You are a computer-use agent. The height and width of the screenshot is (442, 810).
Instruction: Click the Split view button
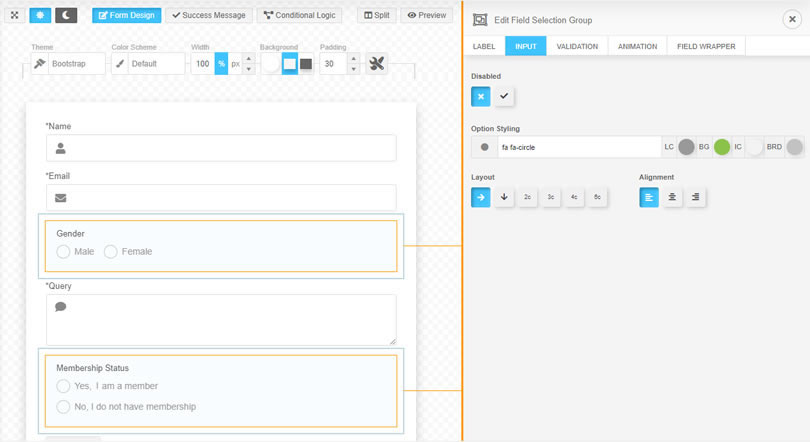377,15
